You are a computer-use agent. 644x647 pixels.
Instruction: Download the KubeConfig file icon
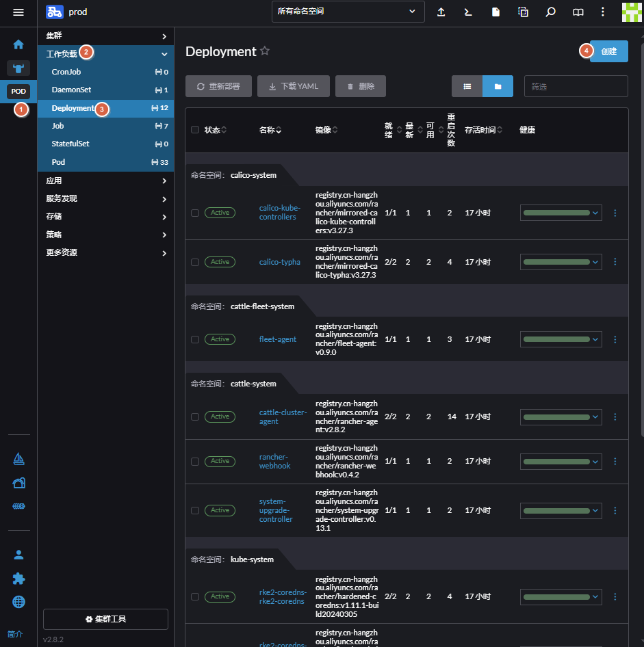click(x=495, y=12)
